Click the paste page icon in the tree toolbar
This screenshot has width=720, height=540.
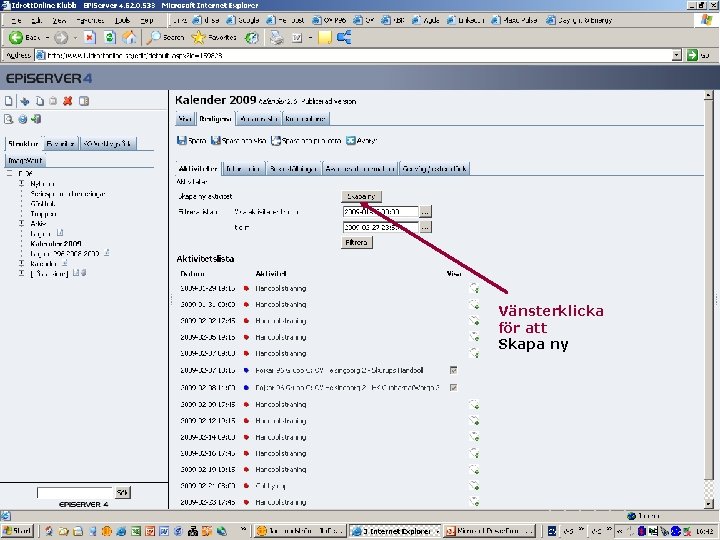click(53, 101)
